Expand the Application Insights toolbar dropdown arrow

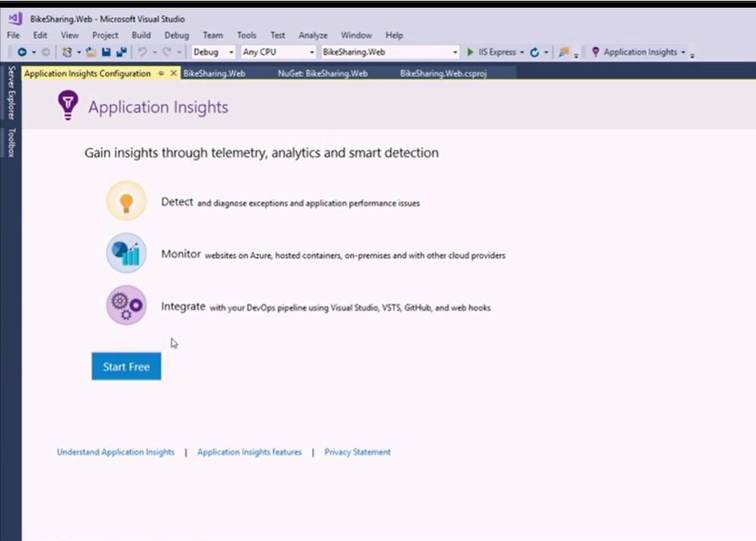tap(683, 52)
